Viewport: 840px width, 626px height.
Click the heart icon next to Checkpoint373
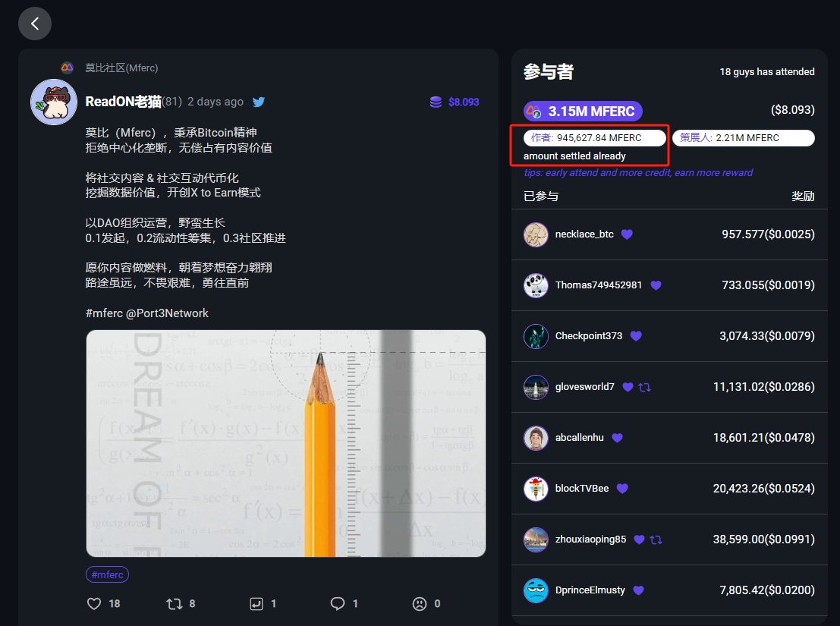pos(636,335)
